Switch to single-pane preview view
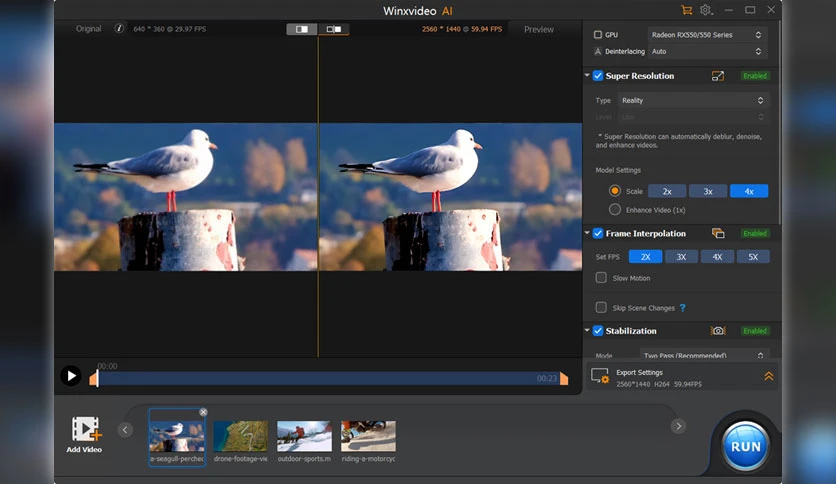 pyautogui.click(x=302, y=29)
